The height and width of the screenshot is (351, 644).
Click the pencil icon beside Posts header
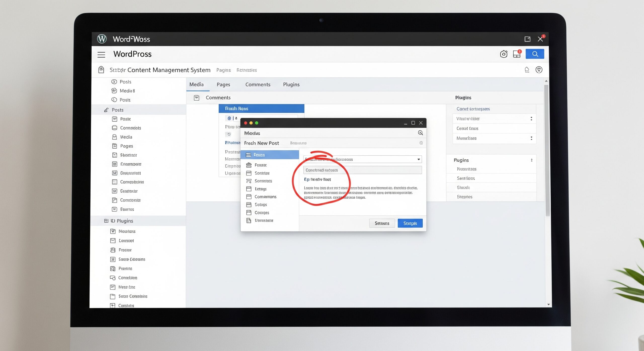(x=106, y=110)
